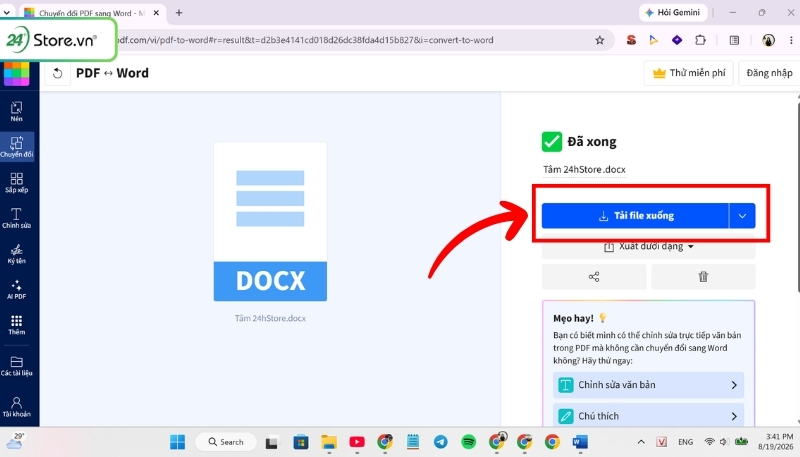Switch to the Chuyển đổi PDF sang Word tab
The image size is (800, 457).
click(92, 13)
